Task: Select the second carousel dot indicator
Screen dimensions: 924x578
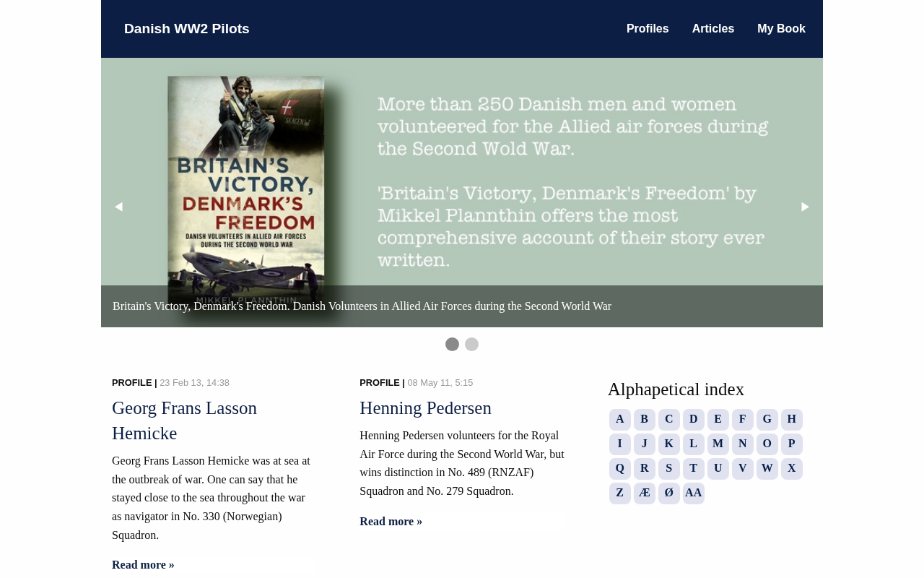Action: [x=471, y=344]
